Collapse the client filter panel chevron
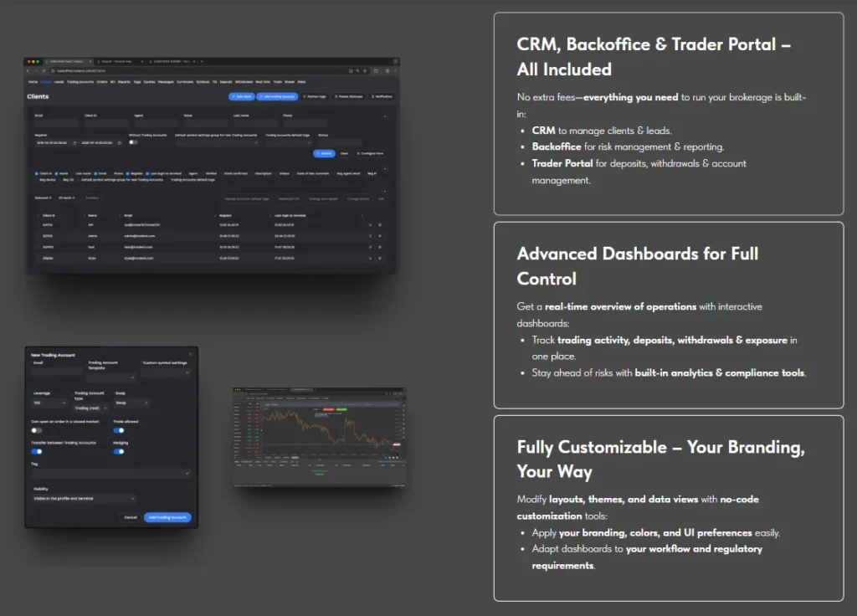 (x=384, y=116)
